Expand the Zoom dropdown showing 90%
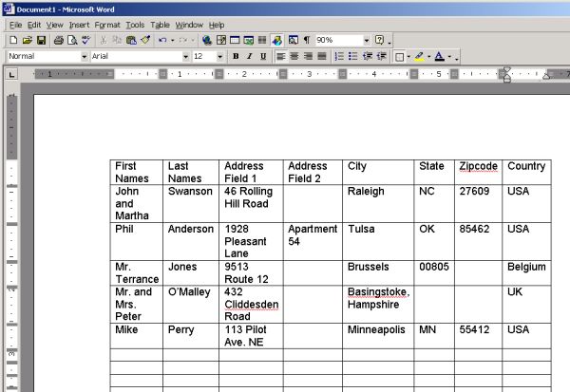Viewport: 570px width, 392px height. (x=366, y=41)
